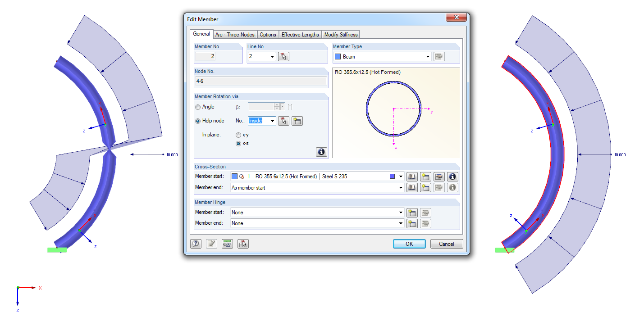Edit cross-section of Member start
The image size is (644, 326).
439,177
